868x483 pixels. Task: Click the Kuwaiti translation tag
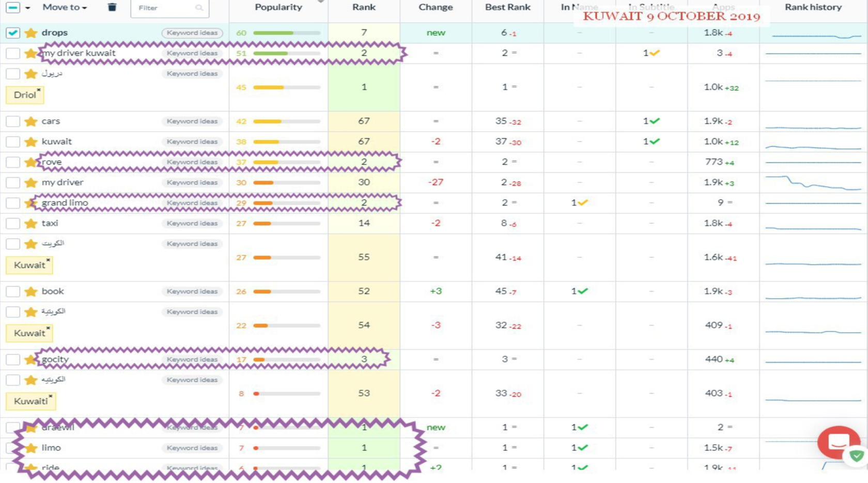click(31, 401)
